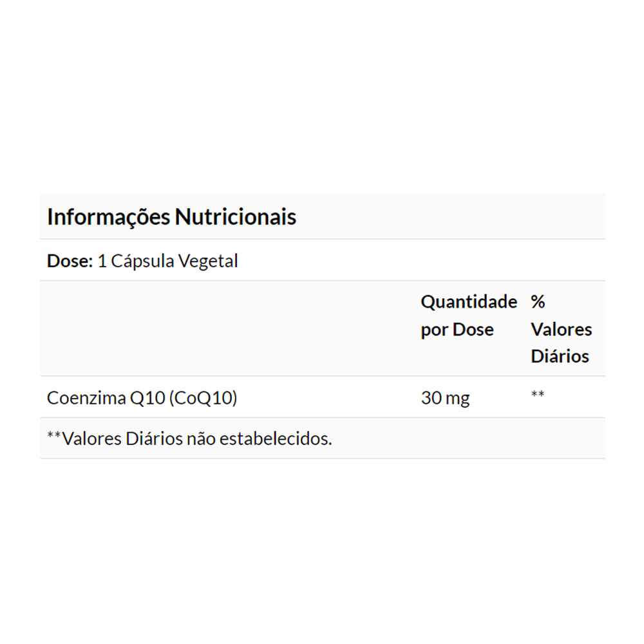Select the Coenzima Q10 (CoQ10) row label
Viewport: 644px width, 644px height.
click(142, 398)
